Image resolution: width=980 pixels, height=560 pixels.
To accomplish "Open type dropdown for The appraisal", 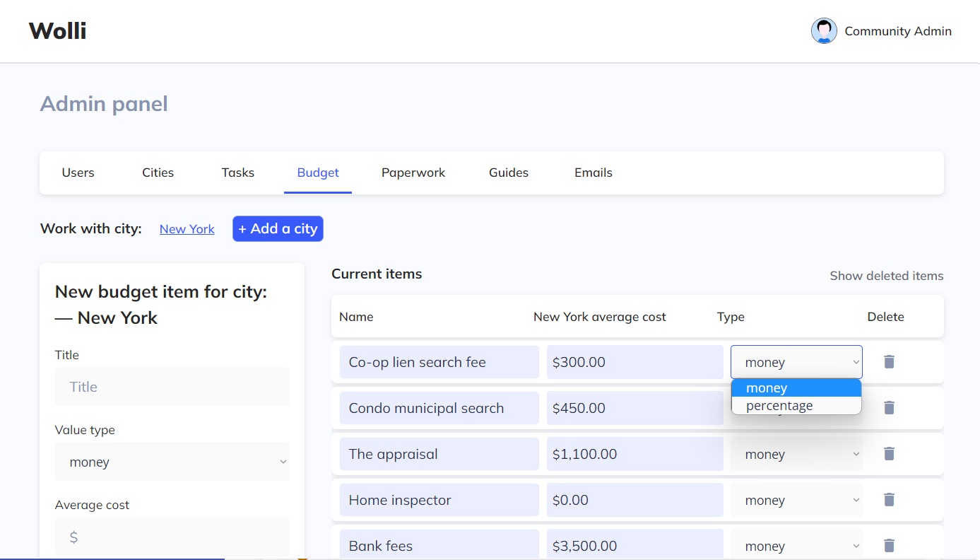I will pyautogui.click(x=796, y=454).
